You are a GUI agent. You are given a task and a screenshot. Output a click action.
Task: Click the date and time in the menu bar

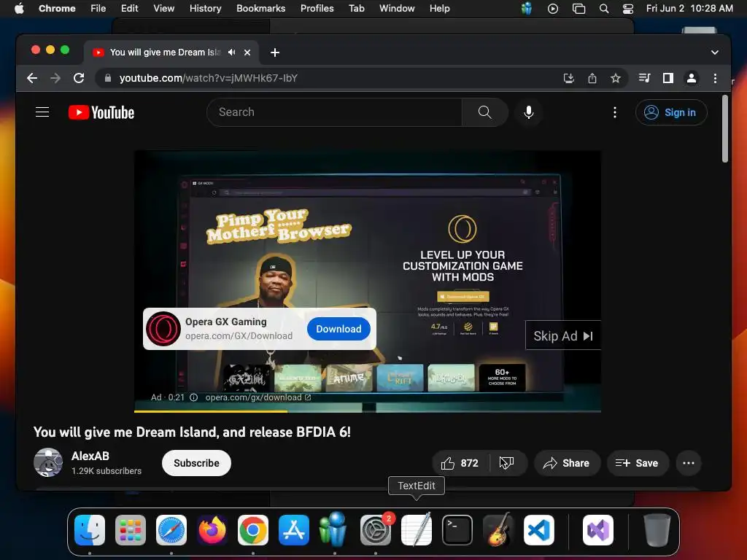pyautogui.click(x=689, y=9)
